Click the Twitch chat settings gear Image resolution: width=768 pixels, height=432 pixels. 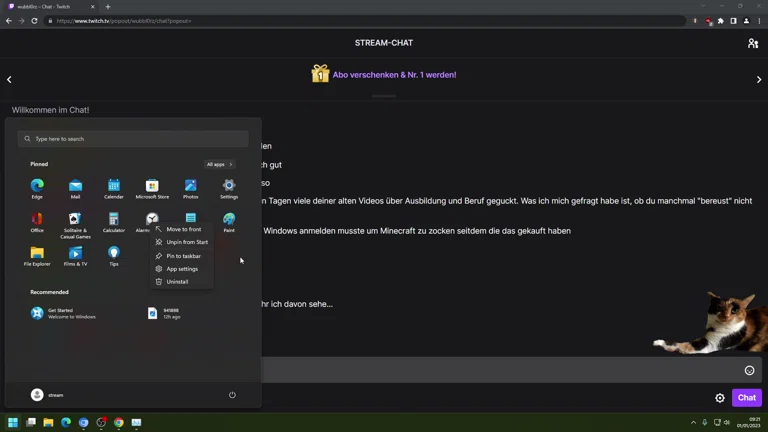720,398
